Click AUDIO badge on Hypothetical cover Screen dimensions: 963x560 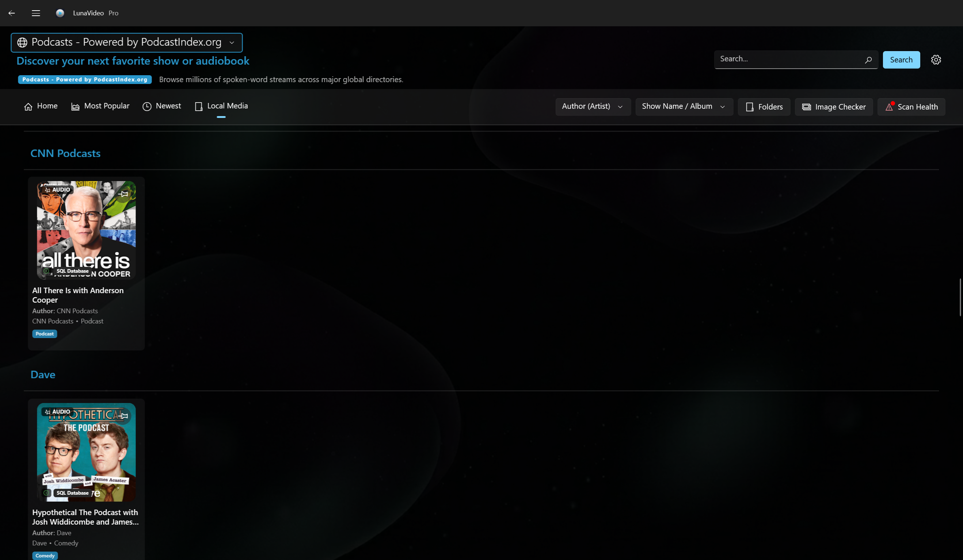click(57, 411)
